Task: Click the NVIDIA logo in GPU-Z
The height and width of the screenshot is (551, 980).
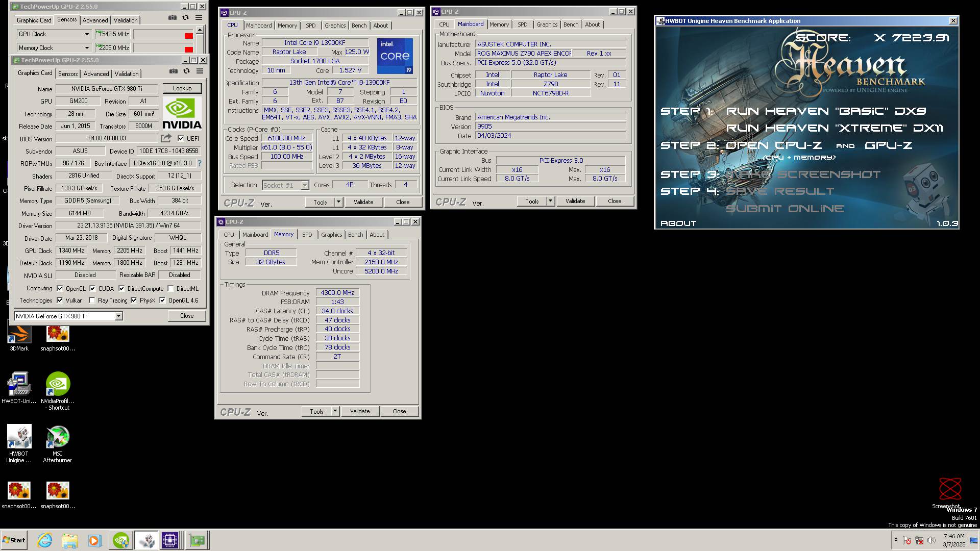Action: click(182, 113)
